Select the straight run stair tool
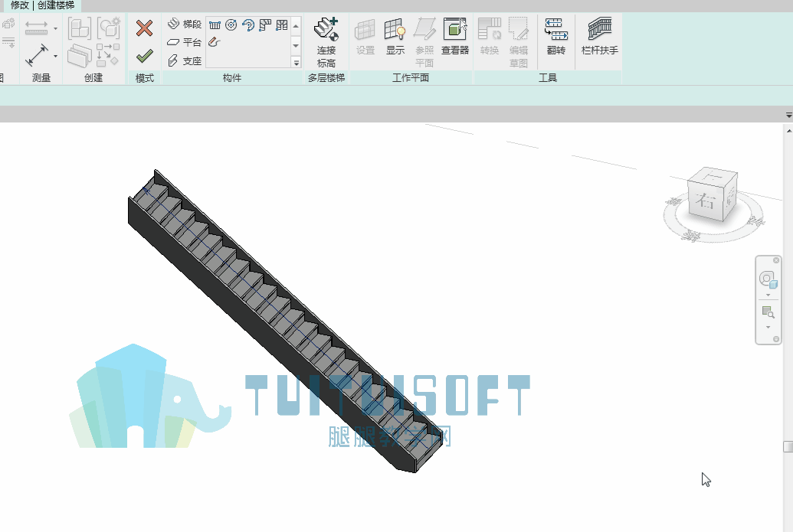This screenshot has height=532, width=793. 215,24
